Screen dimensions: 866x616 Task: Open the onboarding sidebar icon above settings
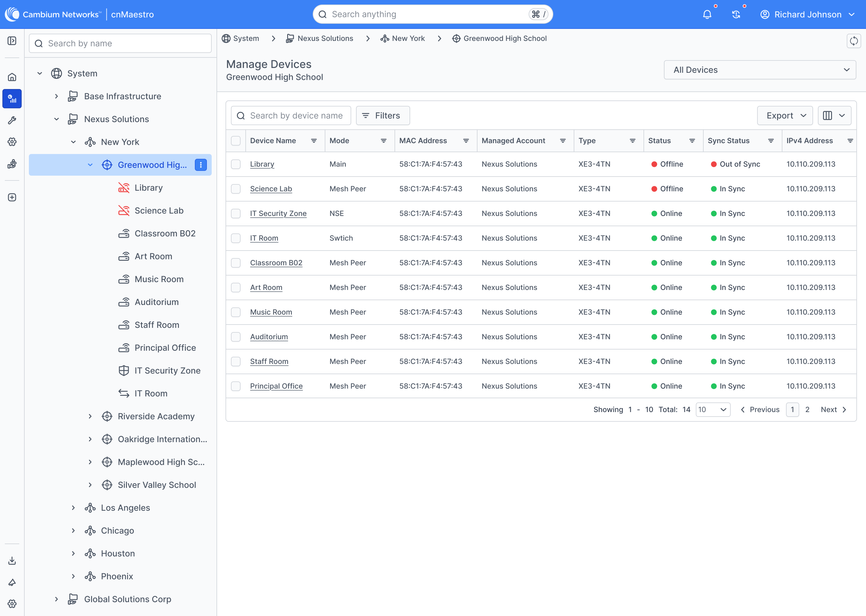[x=12, y=582]
